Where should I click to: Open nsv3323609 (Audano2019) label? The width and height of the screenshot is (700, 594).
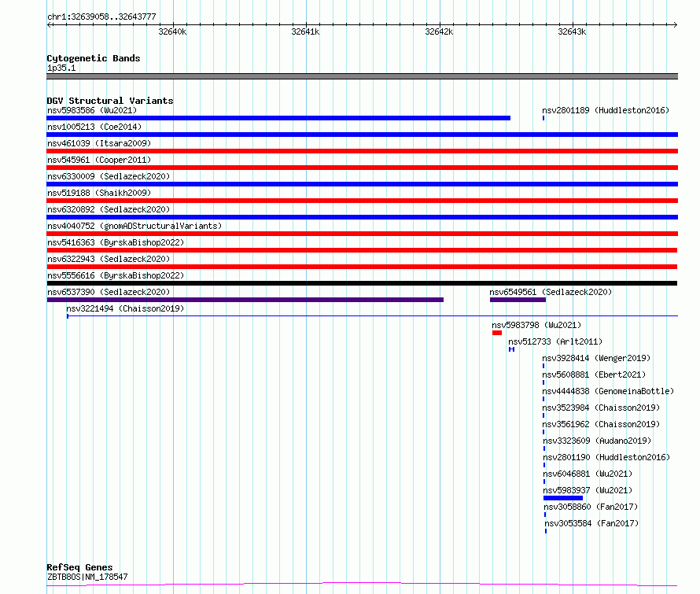tap(597, 441)
